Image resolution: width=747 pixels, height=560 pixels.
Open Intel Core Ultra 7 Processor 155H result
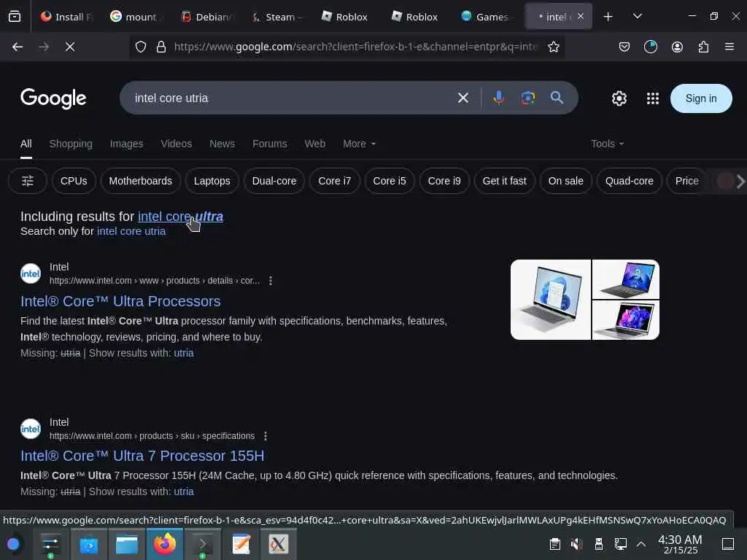tap(142, 456)
